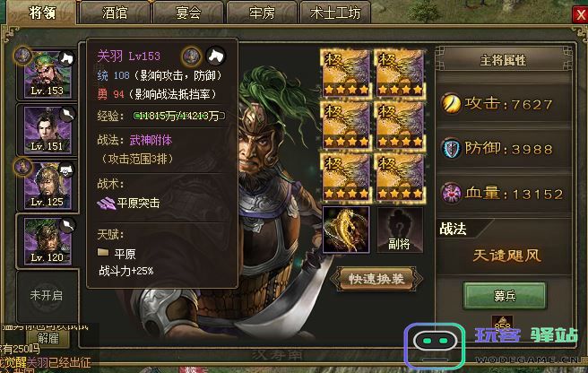This screenshot has width=588, height=373.
Task: Open the empty 副将 slot
Action: coord(400,230)
